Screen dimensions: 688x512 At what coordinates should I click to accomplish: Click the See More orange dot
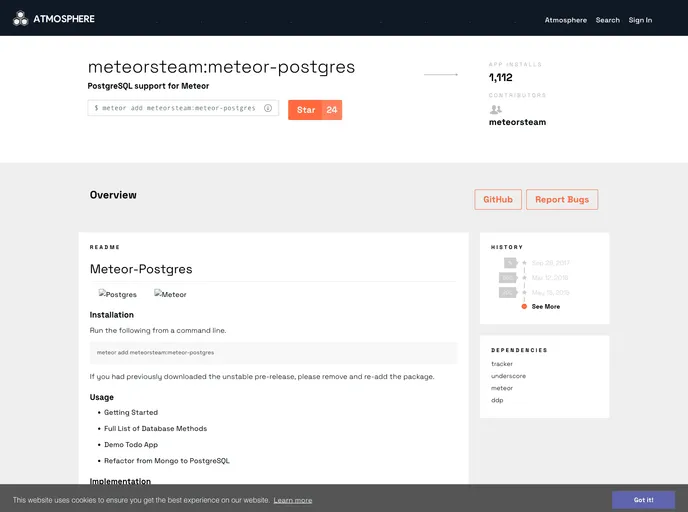524,306
